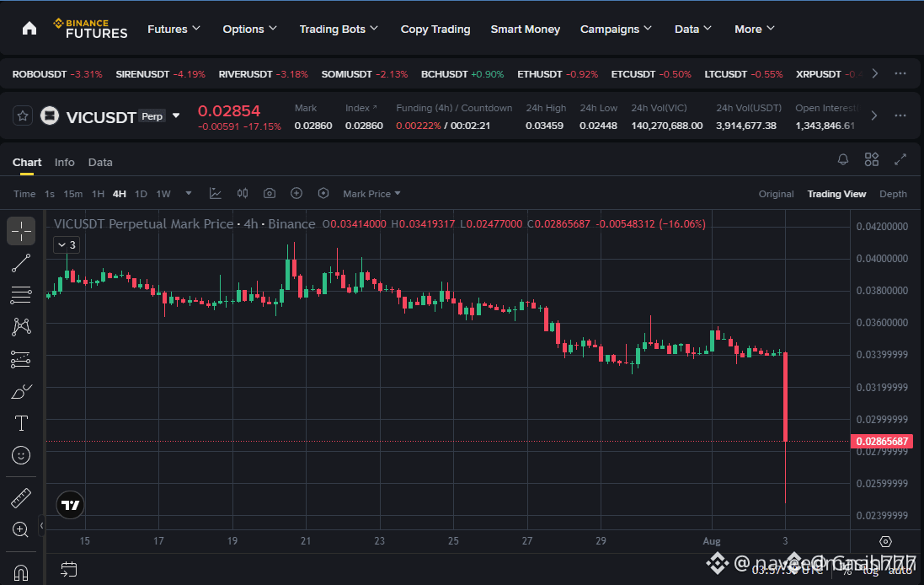Open the ETHUSDT ticker link

[x=558, y=73]
